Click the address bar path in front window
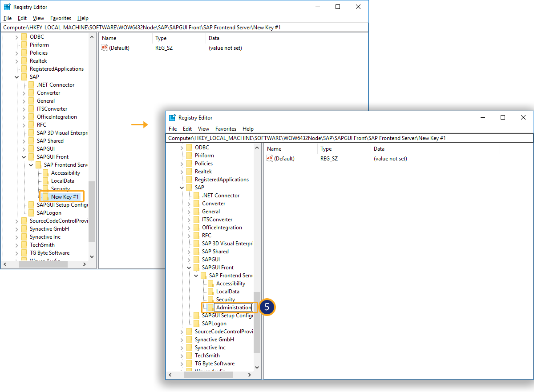Viewport: 534px width, 392px height. pos(307,138)
